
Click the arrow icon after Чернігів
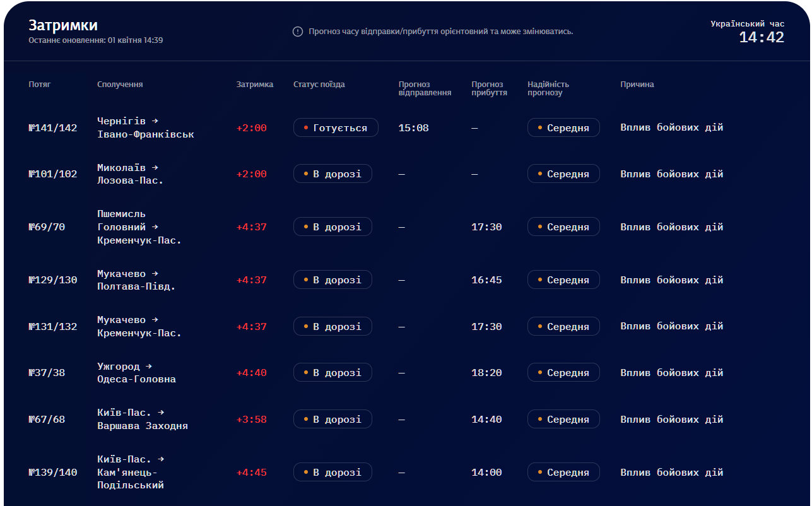(155, 121)
